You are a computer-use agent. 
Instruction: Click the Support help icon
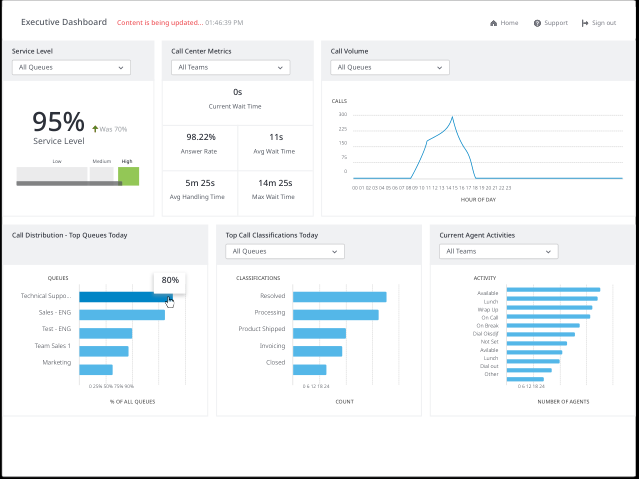coord(537,22)
